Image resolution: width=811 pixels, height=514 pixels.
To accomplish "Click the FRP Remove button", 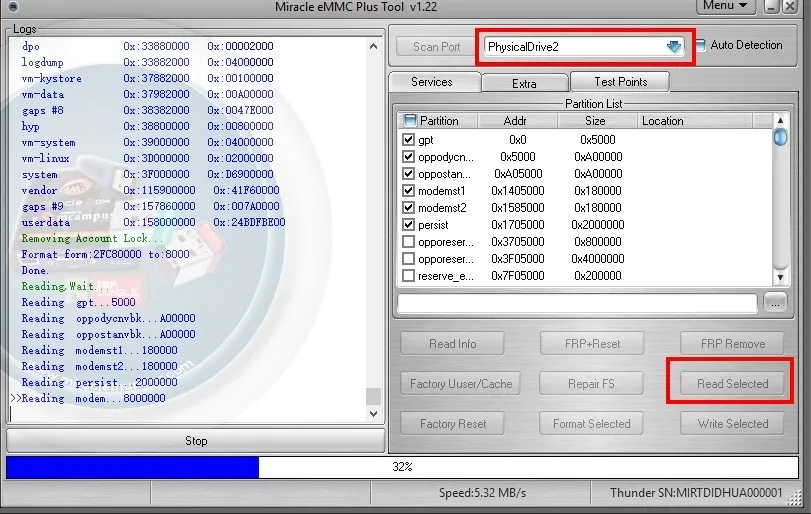I will tap(732, 343).
